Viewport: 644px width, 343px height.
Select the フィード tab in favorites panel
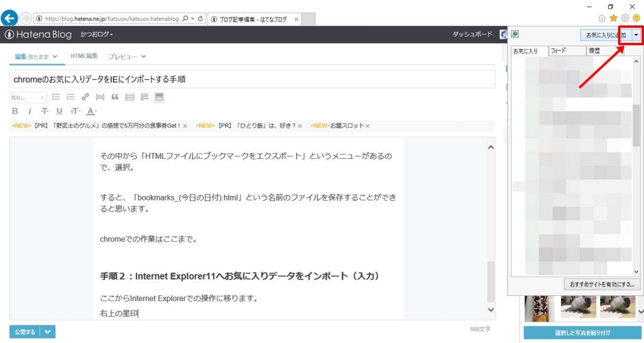tap(567, 51)
